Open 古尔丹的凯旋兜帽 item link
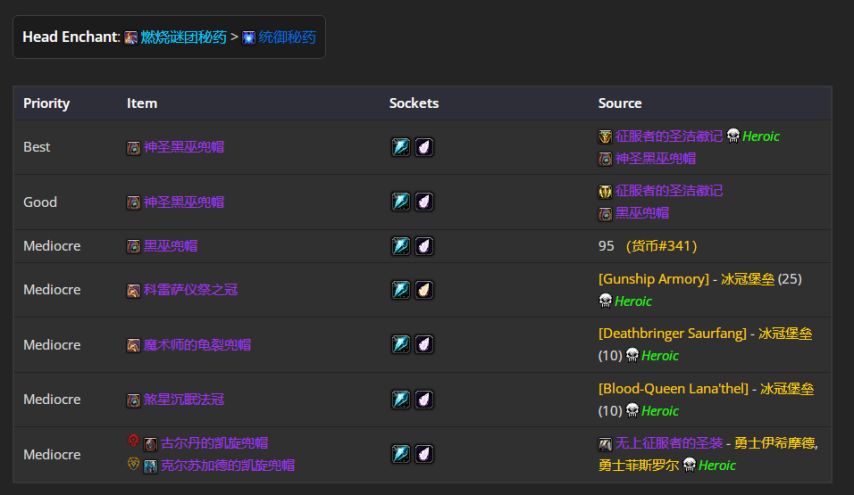Viewport: 854px width, 495px height. [x=215, y=443]
